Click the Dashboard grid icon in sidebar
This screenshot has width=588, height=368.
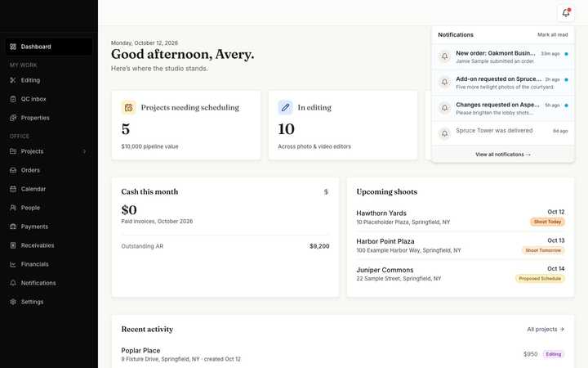point(13,47)
